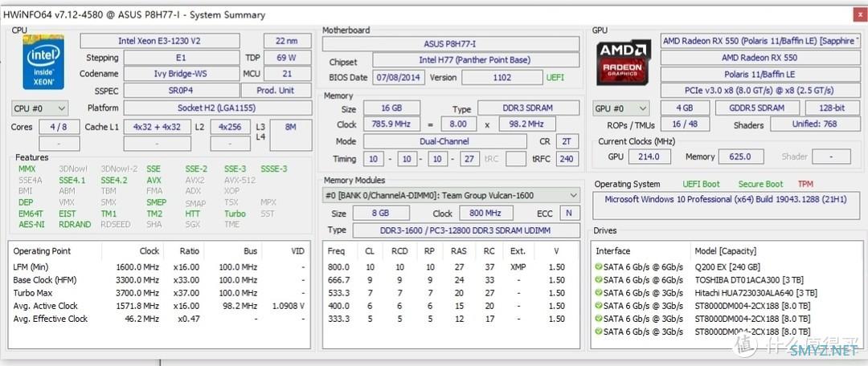The width and height of the screenshot is (868, 366).
Task: Click the Secure Boot indicator
Action: pos(760,184)
